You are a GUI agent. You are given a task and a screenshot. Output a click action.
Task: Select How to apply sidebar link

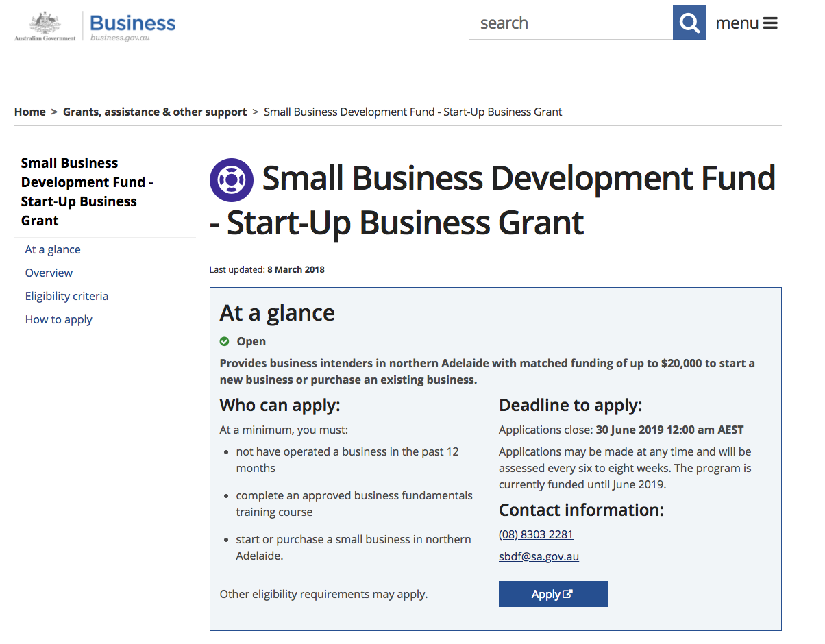[58, 319]
